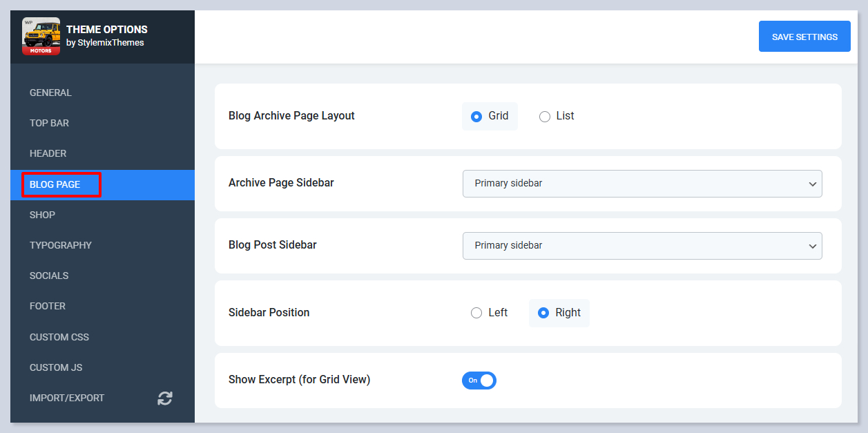Select the List layout radio button

545,117
